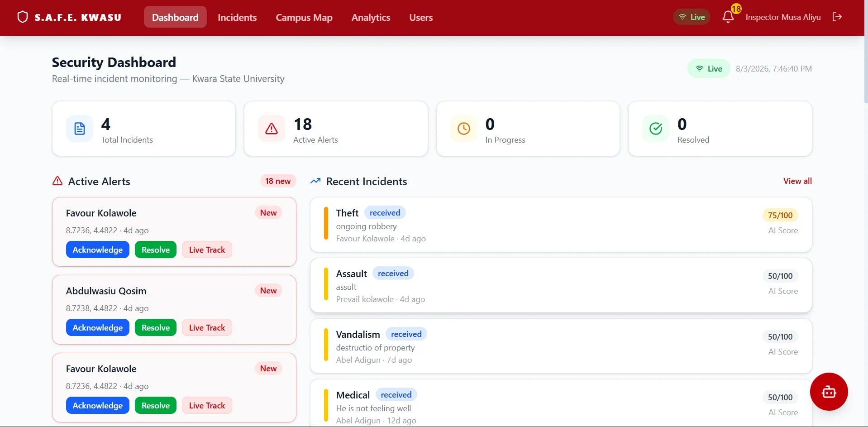This screenshot has width=868, height=427.
Task: Click the received status on Theft
Action: click(385, 212)
